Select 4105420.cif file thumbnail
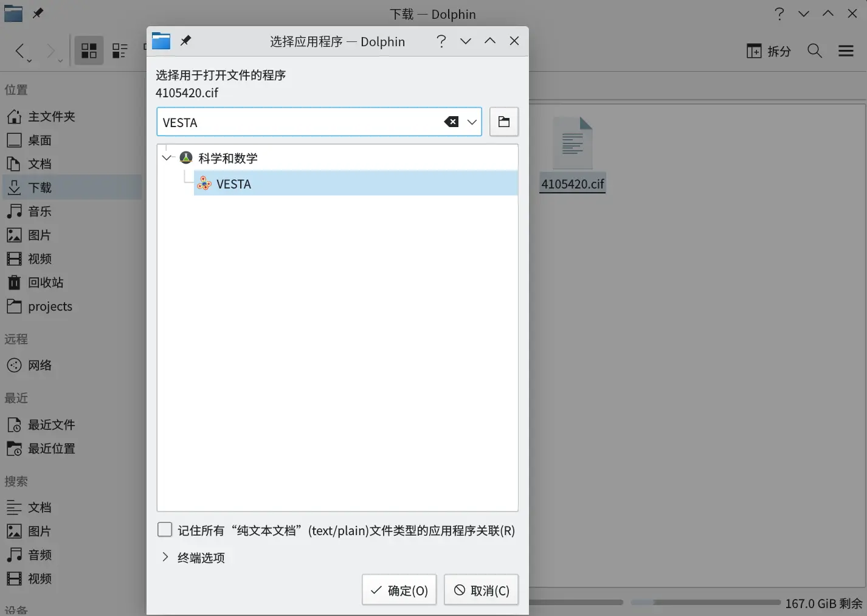Viewport: 867px width, 616px height. point(572,142)
